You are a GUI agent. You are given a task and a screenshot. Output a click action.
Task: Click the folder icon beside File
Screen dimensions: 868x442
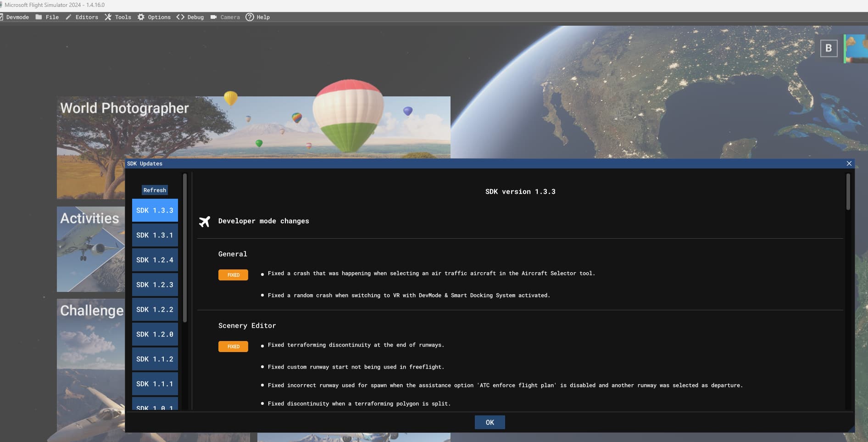click(39, 17)
